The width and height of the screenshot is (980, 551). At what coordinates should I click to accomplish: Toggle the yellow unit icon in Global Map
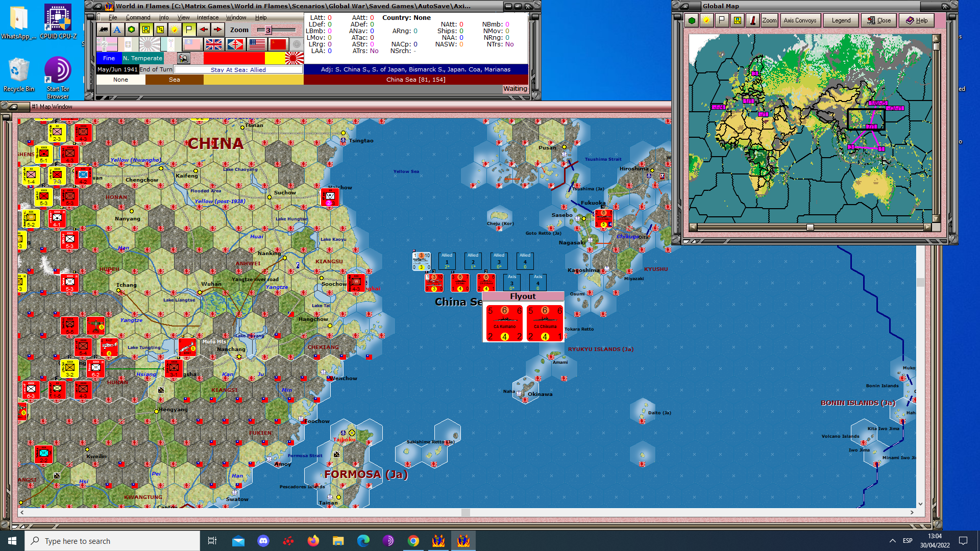coord(737,20)
